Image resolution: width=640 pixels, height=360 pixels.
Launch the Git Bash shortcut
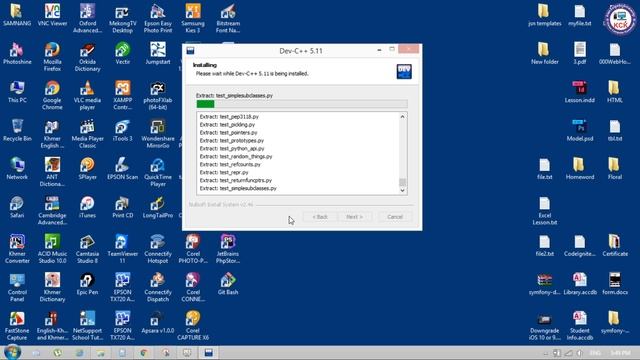tap(228, 284)
